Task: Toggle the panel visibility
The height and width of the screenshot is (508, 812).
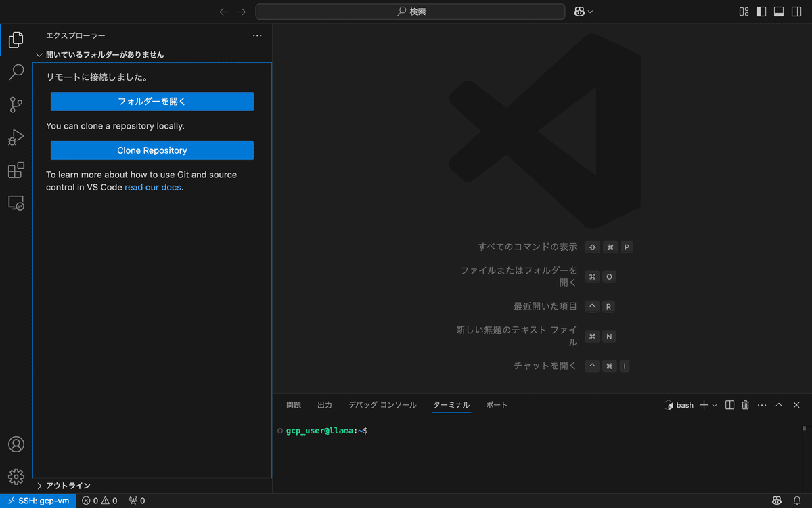Action: click(779, 12)
